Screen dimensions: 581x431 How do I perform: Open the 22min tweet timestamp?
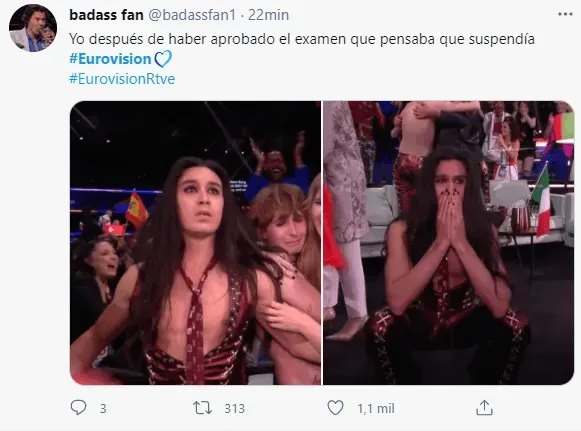268,15
